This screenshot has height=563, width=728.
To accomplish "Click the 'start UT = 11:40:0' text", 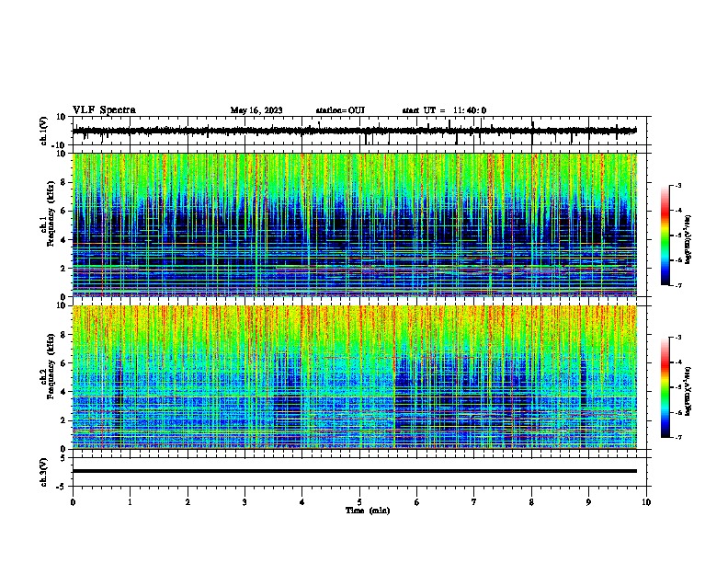I will tap(444, 110).
